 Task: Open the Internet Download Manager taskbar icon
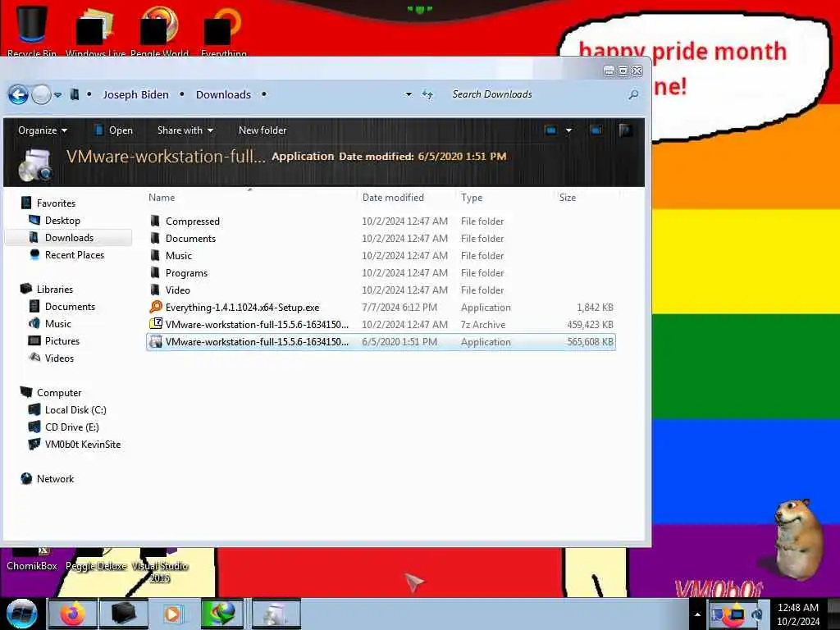pos(221,614)
